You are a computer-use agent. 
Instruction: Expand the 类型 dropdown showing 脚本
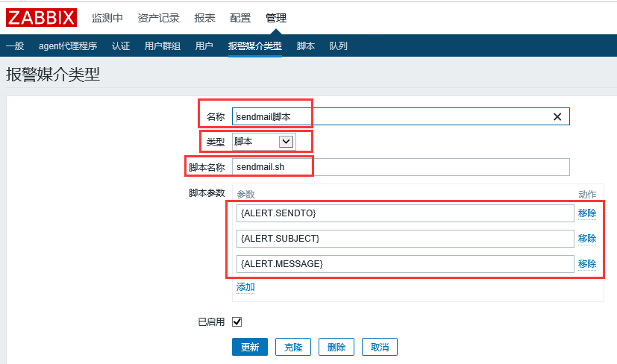click(x=263, y=142)
